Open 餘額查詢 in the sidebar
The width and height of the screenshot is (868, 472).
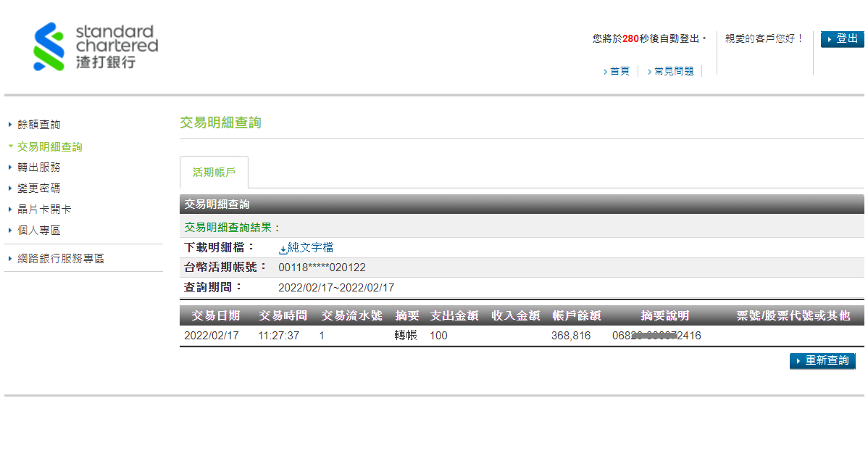point(38,125)
